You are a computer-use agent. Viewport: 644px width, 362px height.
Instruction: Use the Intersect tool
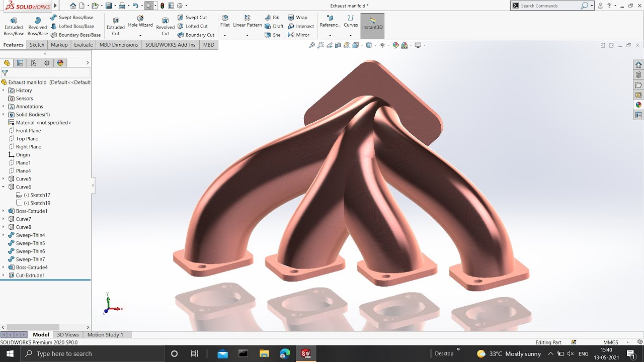(301, 26)
